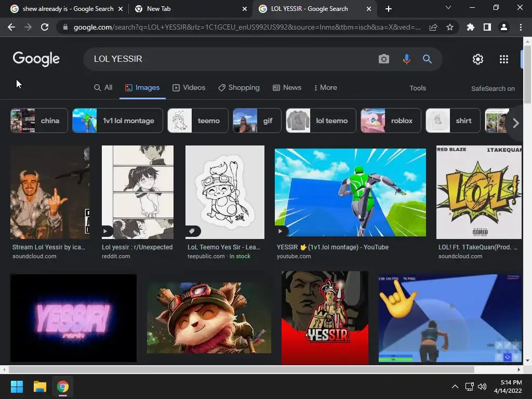
Task: Expand the More search options menu
Action: point(326,87)
